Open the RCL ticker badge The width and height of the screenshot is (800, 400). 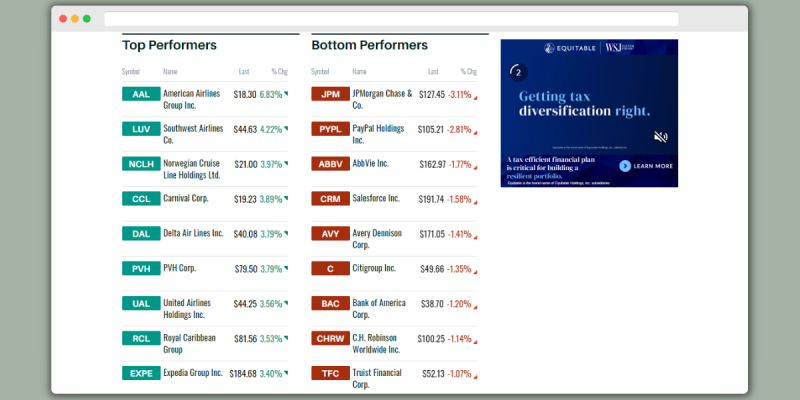click(141, 338)
